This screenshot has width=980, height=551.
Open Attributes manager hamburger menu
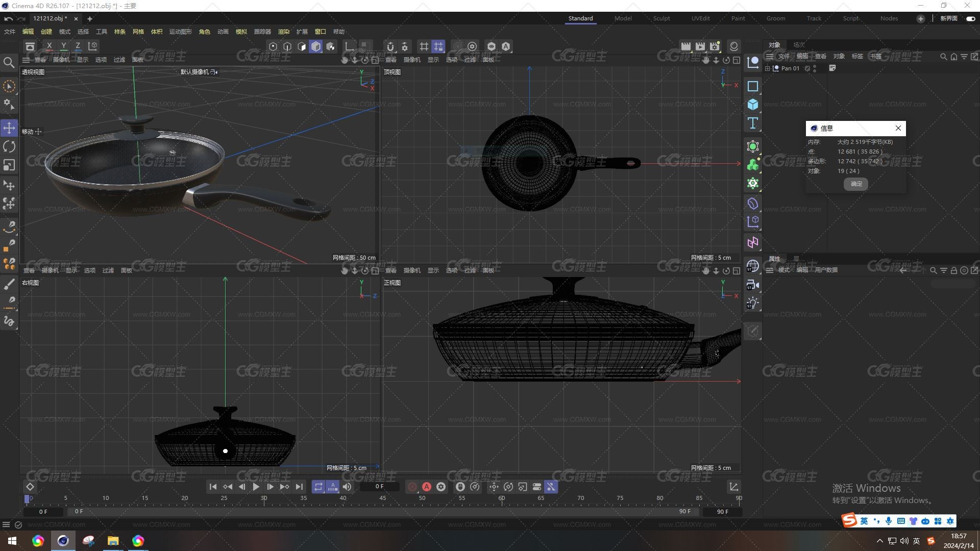point(769,270)
